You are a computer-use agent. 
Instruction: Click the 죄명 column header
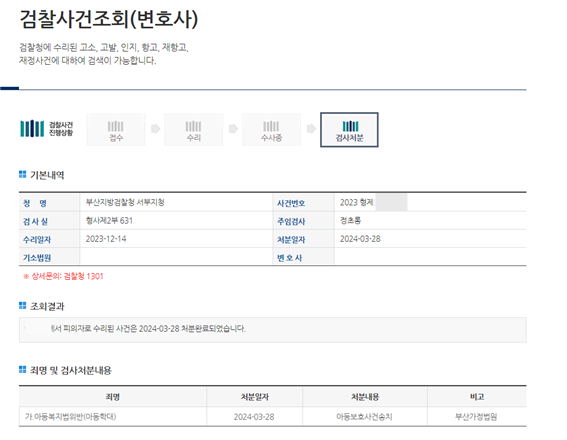click(x=112, y=397)
